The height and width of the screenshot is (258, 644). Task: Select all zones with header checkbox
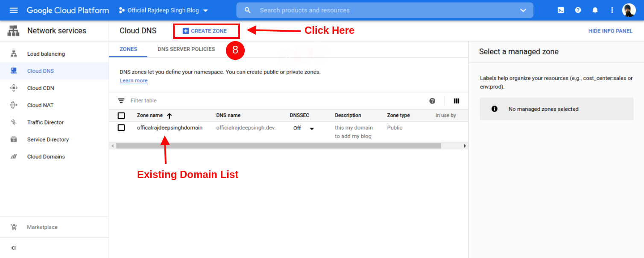coord(121,116)
